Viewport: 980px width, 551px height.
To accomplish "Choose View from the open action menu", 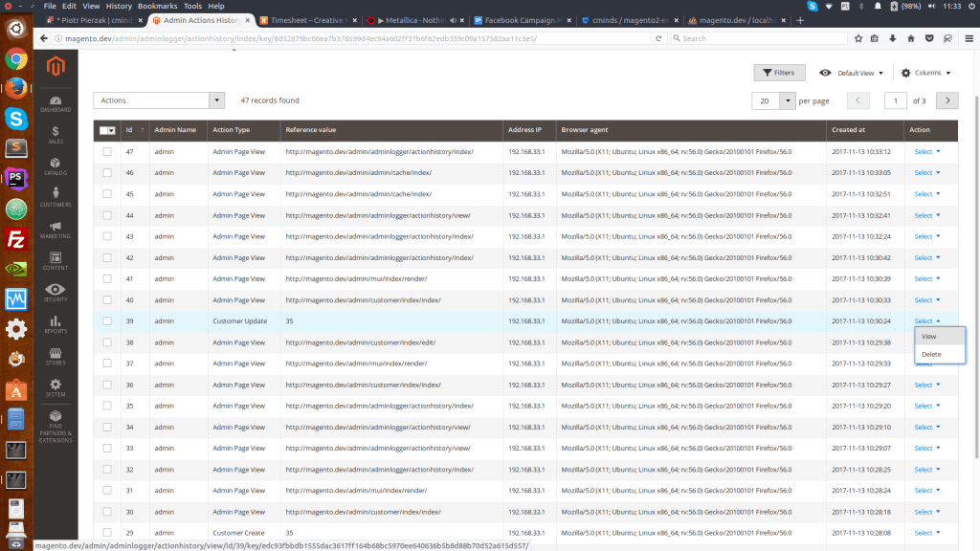I will point(929,336).
